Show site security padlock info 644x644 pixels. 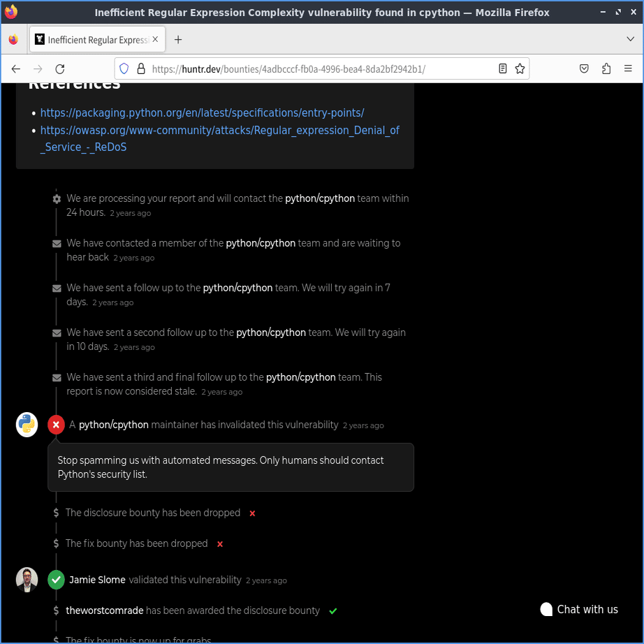pos(141,68)
